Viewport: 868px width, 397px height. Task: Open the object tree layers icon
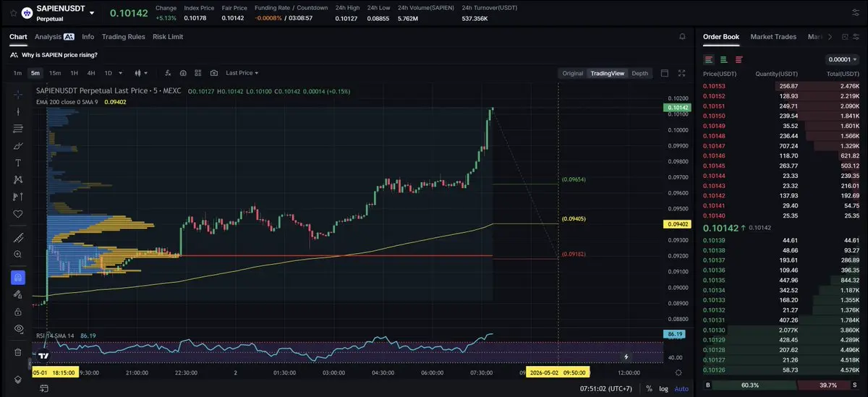(x=18, y=379)
